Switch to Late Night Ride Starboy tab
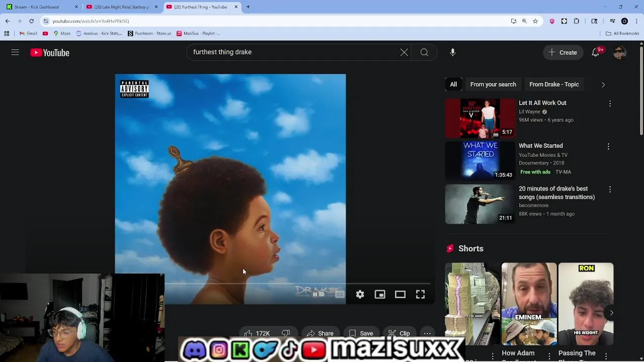 coord(121,7)
